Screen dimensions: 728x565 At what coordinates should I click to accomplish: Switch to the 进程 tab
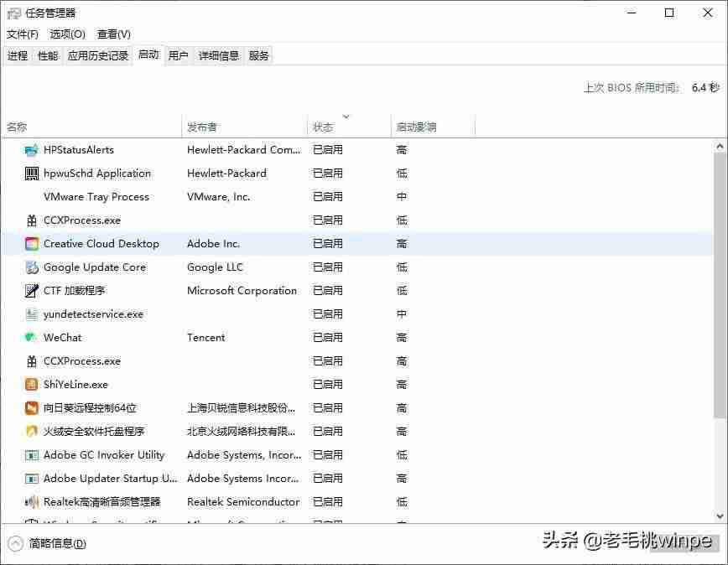(x=17, y=56)
